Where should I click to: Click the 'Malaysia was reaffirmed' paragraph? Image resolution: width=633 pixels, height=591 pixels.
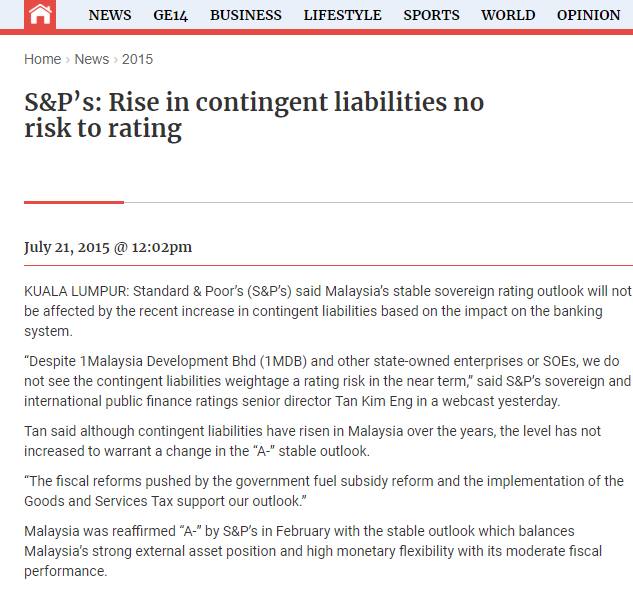[313, 551]
